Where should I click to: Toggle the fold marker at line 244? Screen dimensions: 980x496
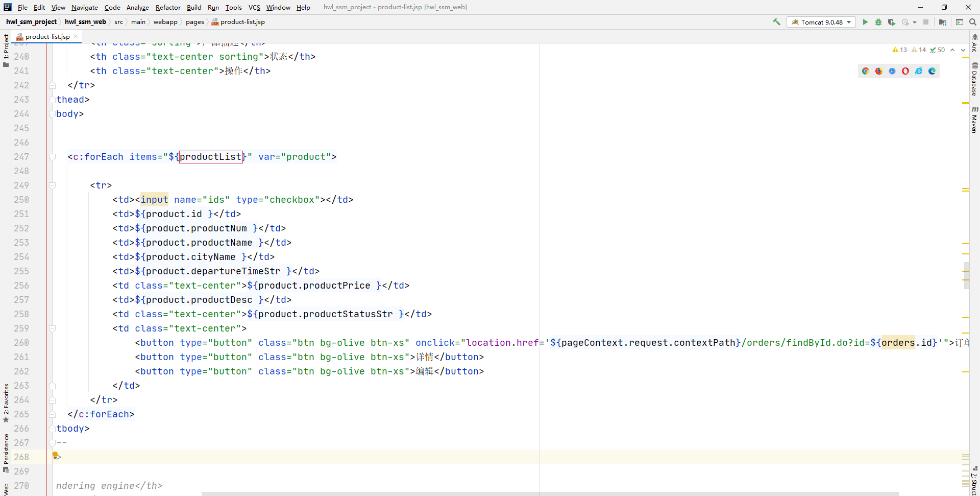[x=52, y=114]
